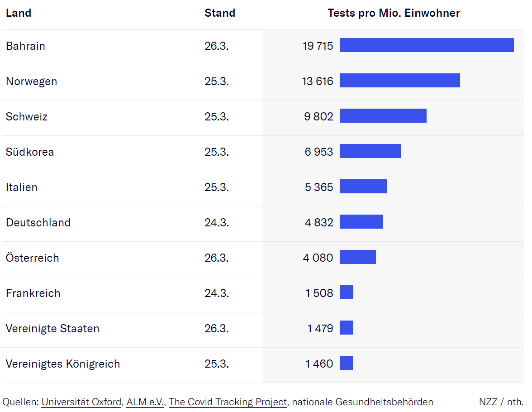Click the Österreich bar in the chart
The image size is (532, 412).
(x=358, y=257)
